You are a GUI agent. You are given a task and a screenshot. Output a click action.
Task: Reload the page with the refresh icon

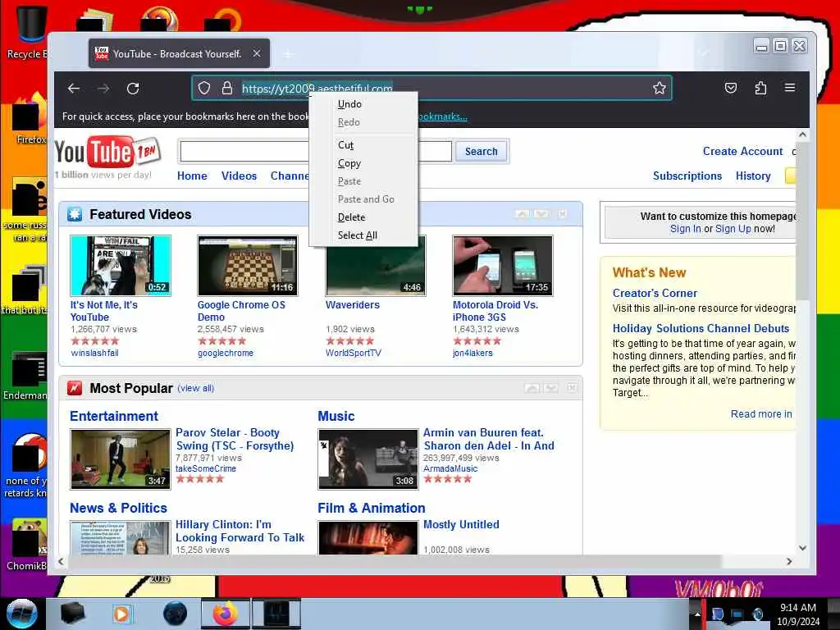pyautogui.click(x=133, y=89)
